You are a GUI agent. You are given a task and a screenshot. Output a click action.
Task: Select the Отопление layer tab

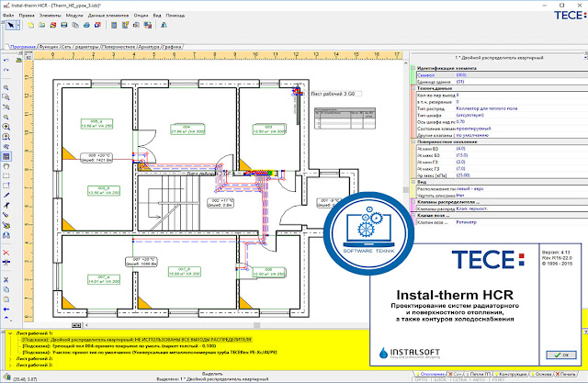(x=432, y=374)
